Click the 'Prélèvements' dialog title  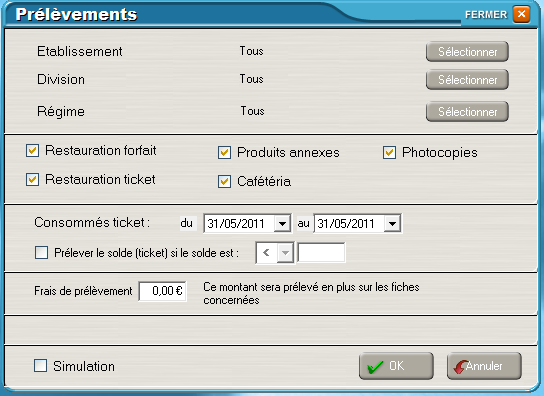tap(76, 15)
